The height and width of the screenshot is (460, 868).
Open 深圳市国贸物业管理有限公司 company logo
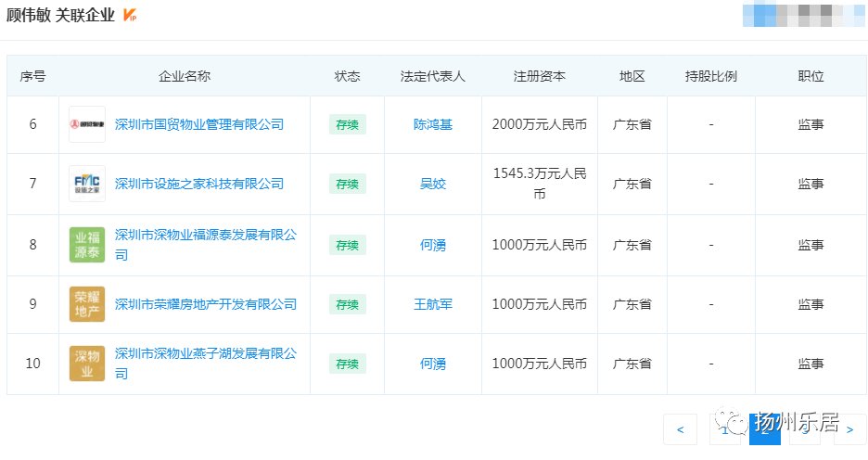click(87, 124)
